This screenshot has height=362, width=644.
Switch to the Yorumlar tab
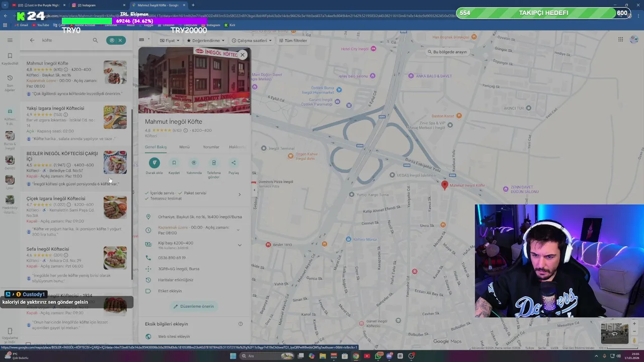(x=211, y=147)
